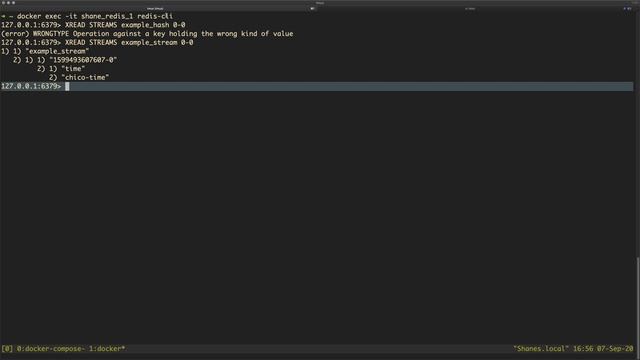Click the "Shanes.local" hostname in status bar

point(541,349)
